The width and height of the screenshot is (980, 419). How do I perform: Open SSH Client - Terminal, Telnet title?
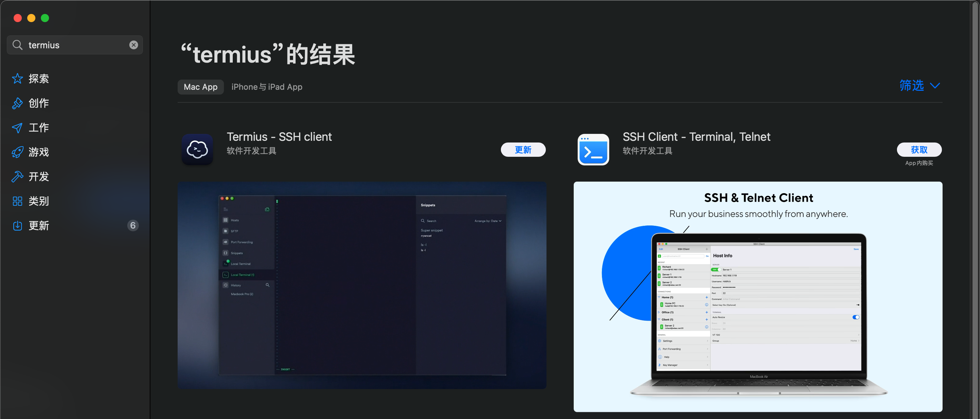click(x=696, y=137)
